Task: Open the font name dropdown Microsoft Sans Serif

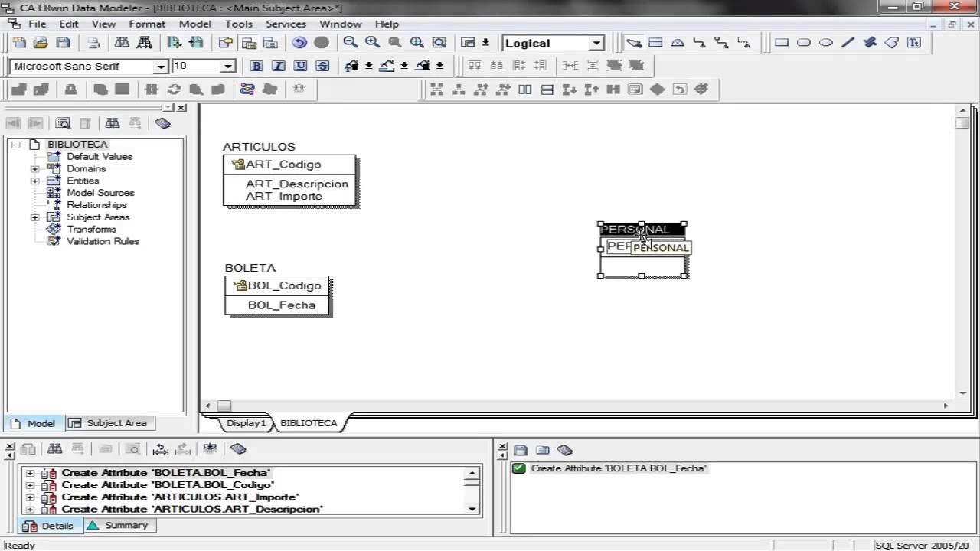Action: (161, 67)
